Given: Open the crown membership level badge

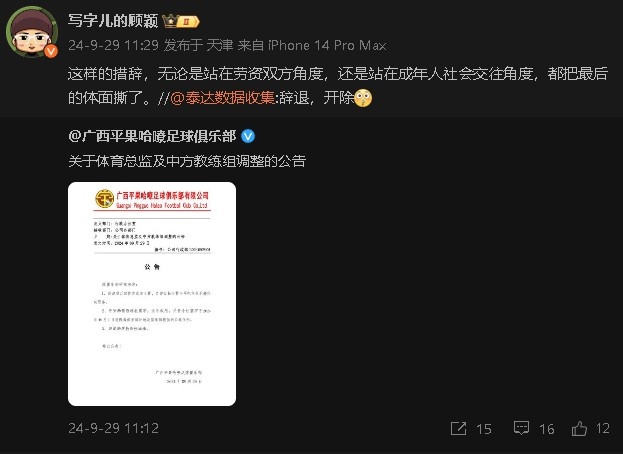Looking at the screenshot, I should tap(181, 21).
